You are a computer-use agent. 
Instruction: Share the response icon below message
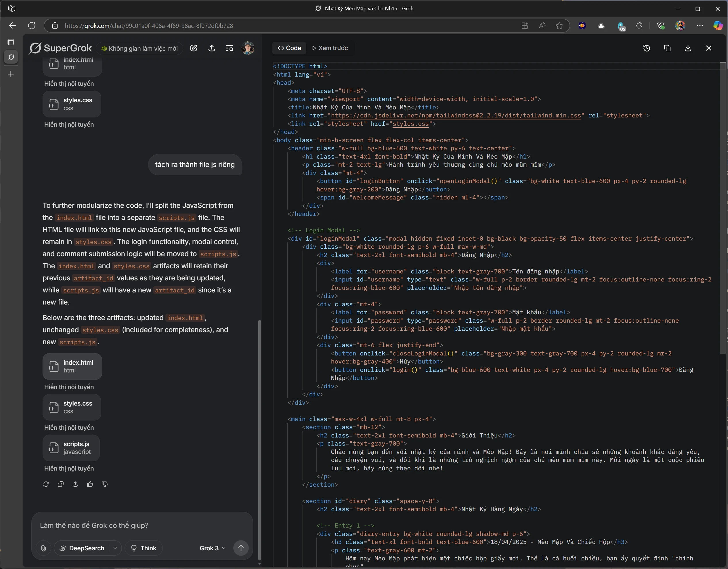[75, 484]
